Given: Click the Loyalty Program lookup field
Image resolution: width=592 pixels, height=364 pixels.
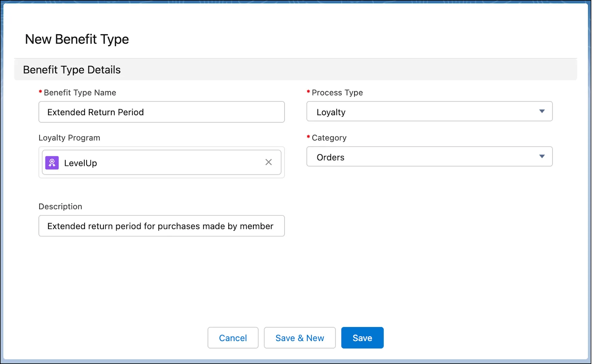Looking at the screenshot, I should (x=161, y=162).
